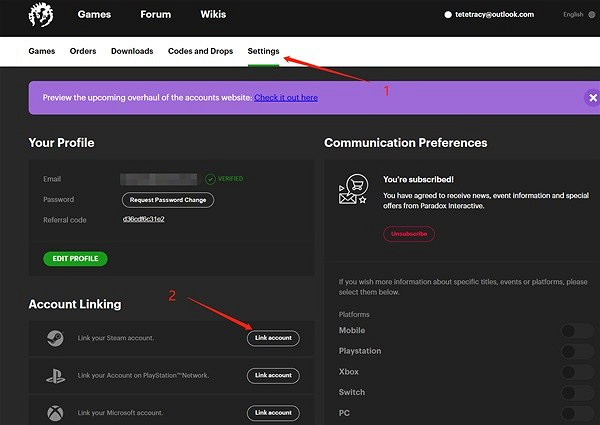
Task: Click Link account for Steam
Action: pyautogui.click(x=273, y=338)
